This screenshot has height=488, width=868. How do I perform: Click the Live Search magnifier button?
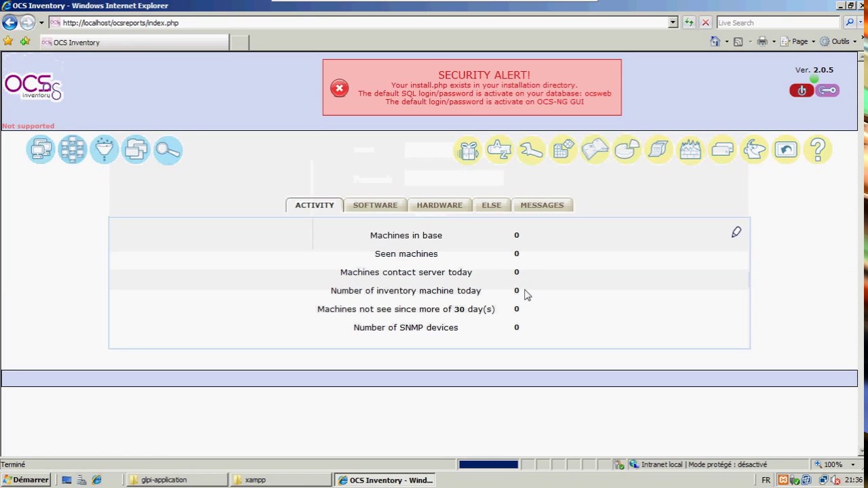850,22
